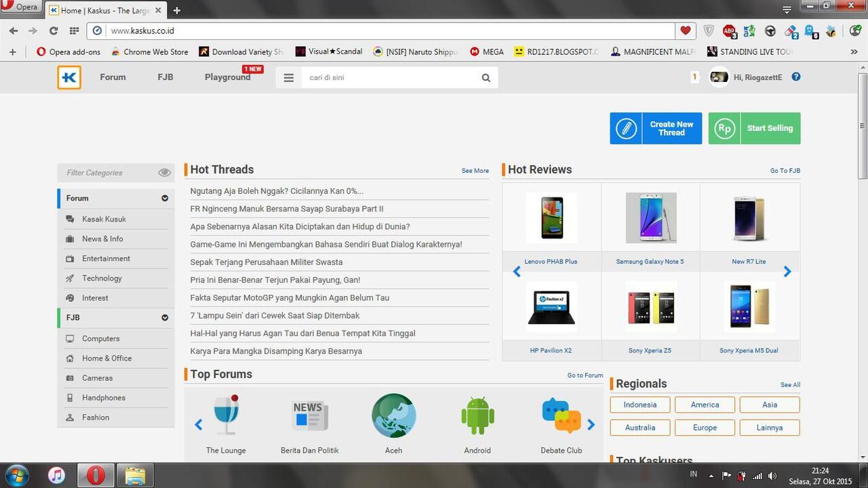Image resolution: width=868 pixels, height=488 pixels.
Task: Open the FJB navigation tab
Action: [x=165, y=77]
